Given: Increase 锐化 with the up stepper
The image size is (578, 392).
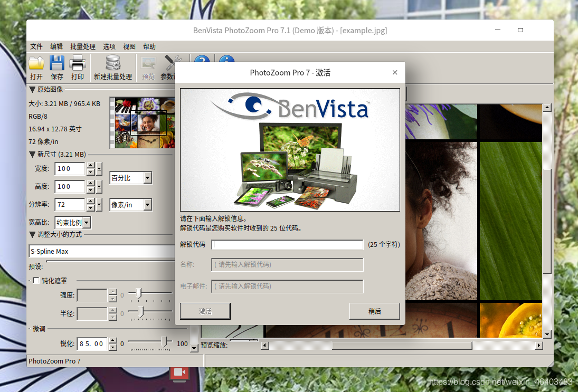Looking at the screenshot, I should coord(113,341).
